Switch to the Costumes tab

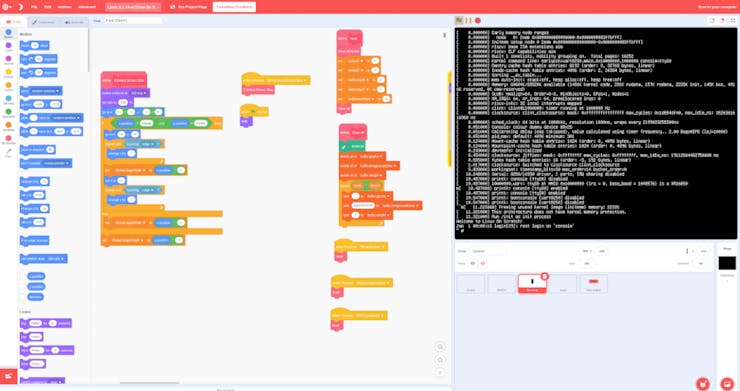pyautogui.click(x=43, y=22)
